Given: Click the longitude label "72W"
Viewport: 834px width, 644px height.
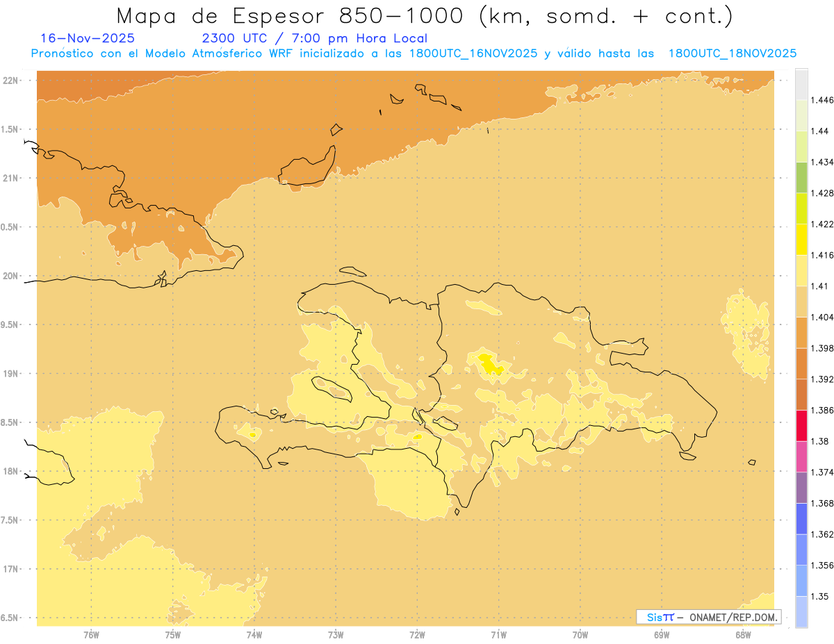Looking at the screenshot, I should tap(417, 635).
